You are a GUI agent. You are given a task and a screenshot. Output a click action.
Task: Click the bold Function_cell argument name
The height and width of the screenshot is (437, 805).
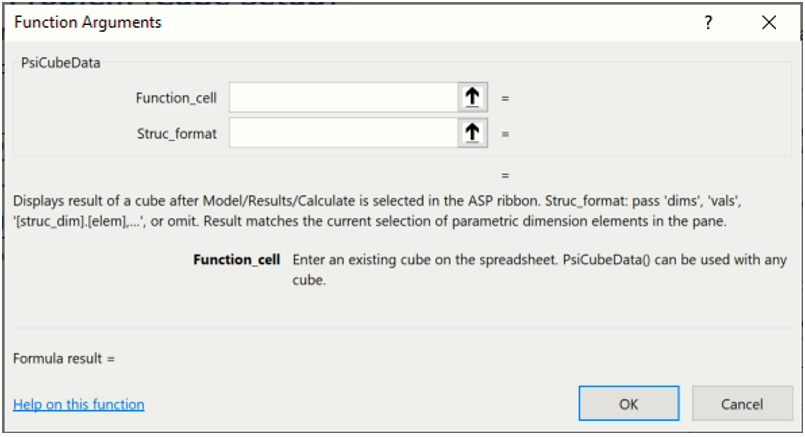point(237,260)
